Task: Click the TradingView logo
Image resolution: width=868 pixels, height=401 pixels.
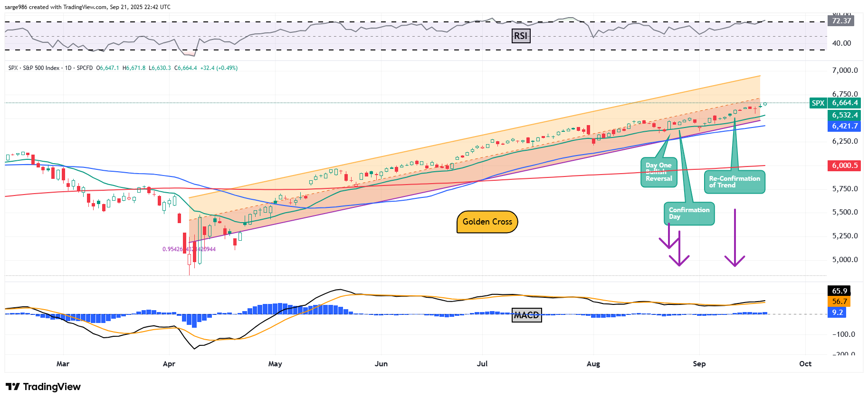Action: tap(43, 387)
